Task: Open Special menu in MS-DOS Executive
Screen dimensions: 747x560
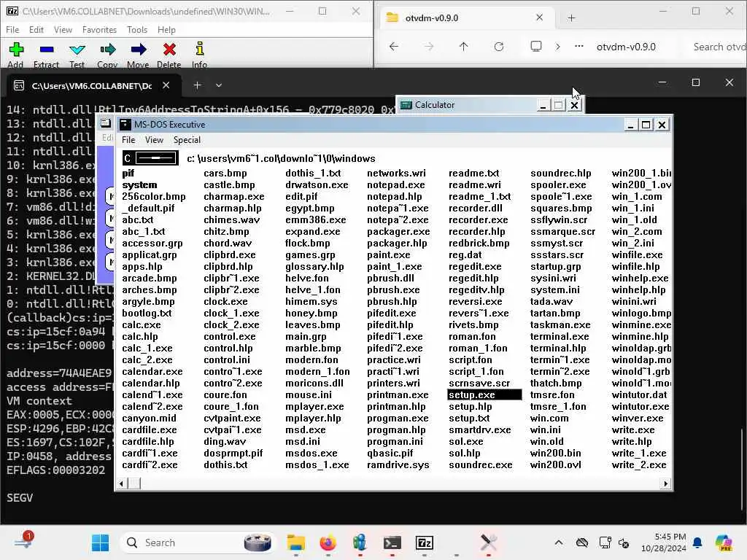Action: click(187, 140)
